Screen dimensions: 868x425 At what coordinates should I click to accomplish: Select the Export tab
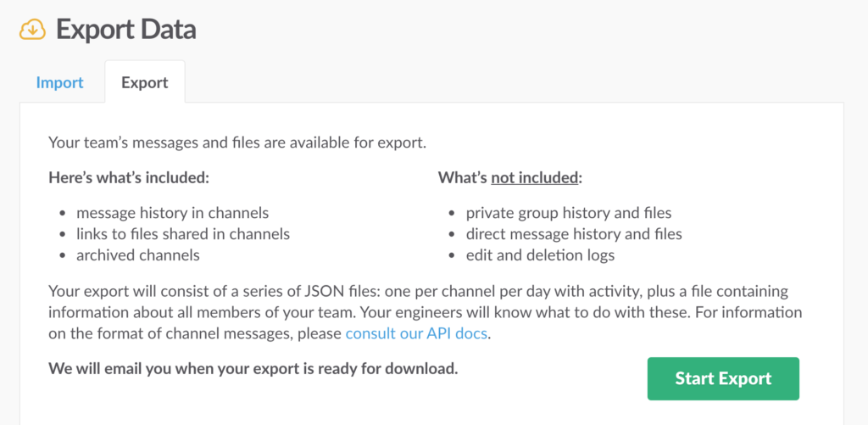point(144,82)
